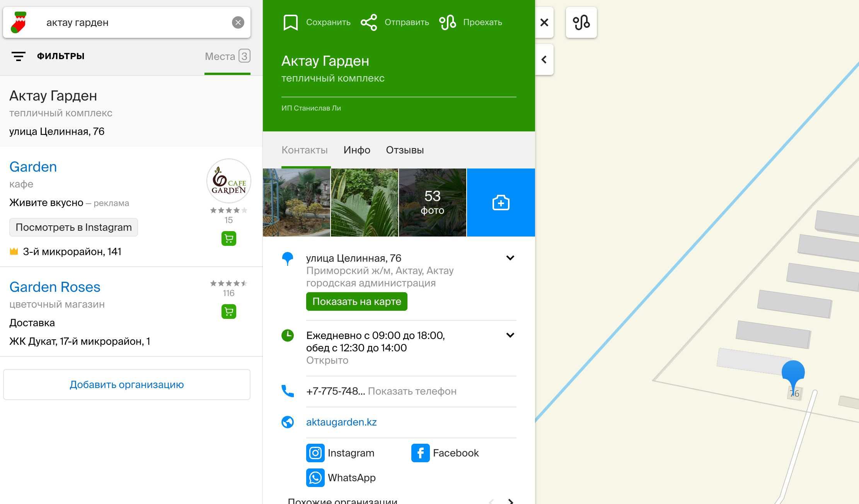Click the Показать на карте button

click(x=357, y=301)
